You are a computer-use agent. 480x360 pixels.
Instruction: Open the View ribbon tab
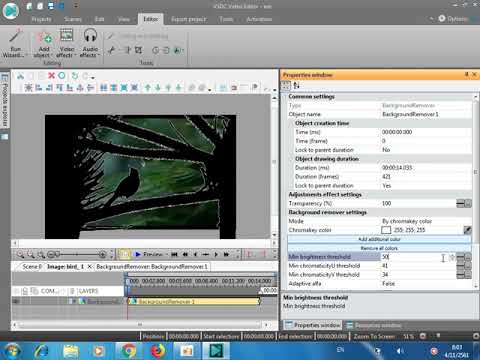point(124,19)
